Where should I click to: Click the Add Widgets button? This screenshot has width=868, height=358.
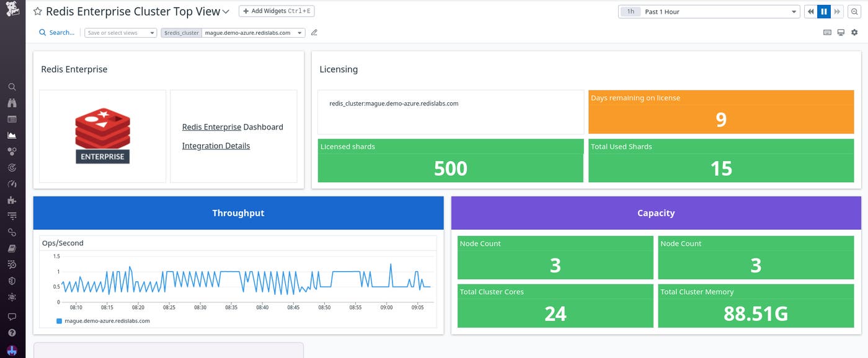[x=276, y=11]
